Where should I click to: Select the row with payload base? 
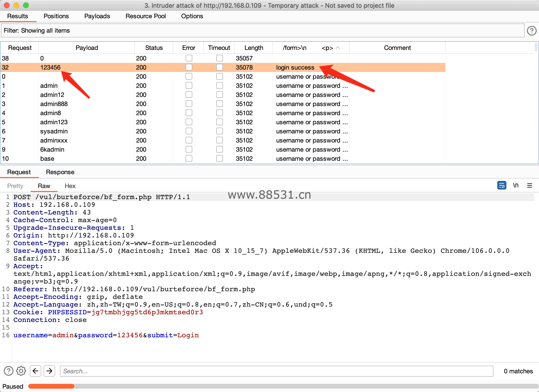223,159
